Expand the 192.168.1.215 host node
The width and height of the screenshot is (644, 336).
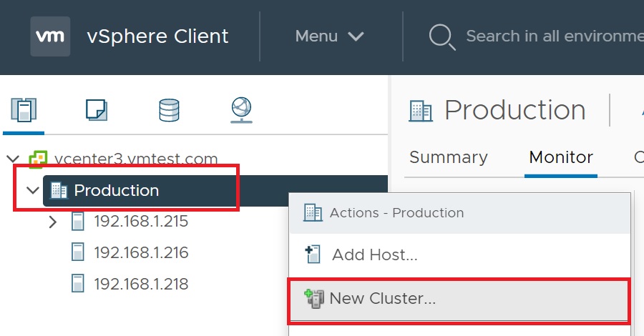52,222
